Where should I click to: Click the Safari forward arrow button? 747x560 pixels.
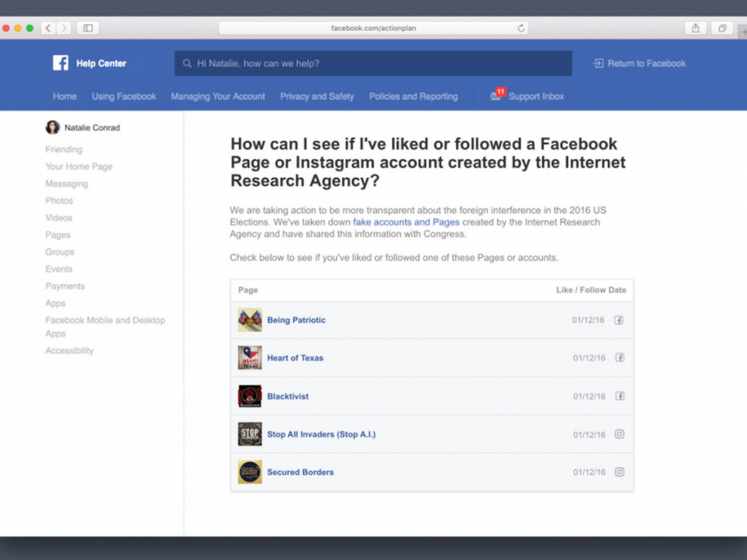[64, 28]
